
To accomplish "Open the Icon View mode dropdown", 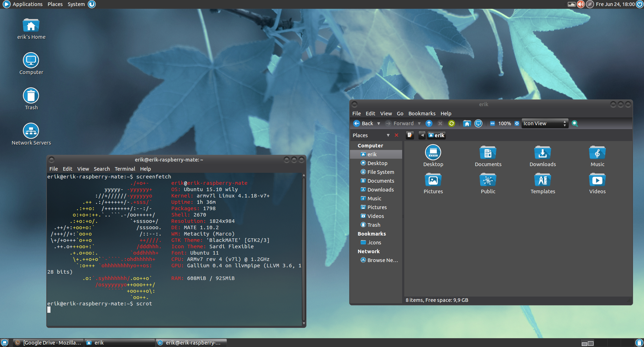I will [545, 123].
